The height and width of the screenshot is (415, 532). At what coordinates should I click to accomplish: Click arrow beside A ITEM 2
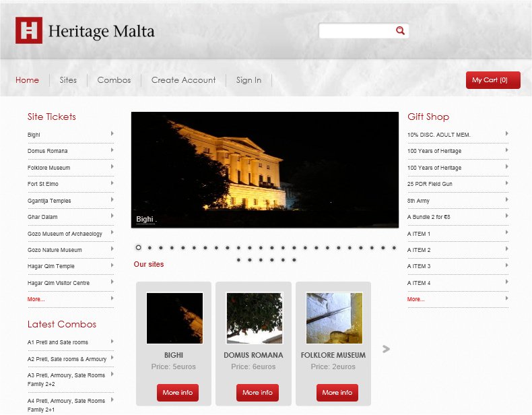(506, 249)
